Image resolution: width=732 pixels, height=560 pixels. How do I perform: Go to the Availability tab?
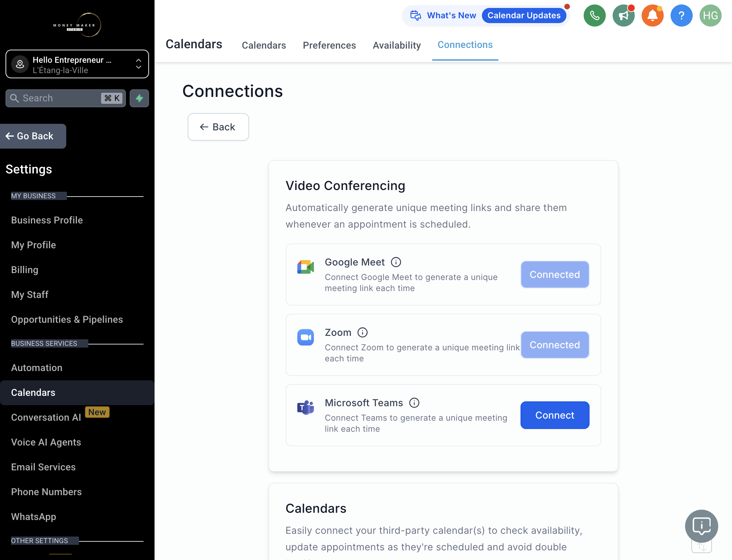click(397, 45)
